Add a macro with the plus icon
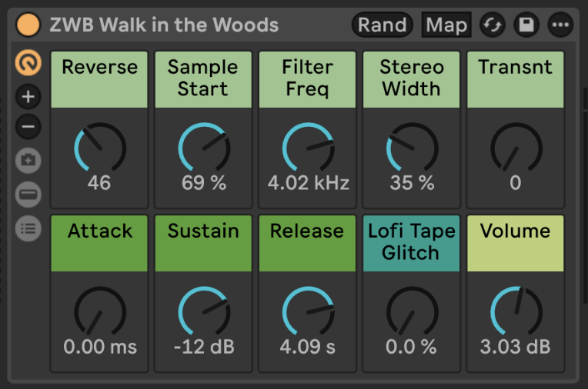 pos(28,97)
